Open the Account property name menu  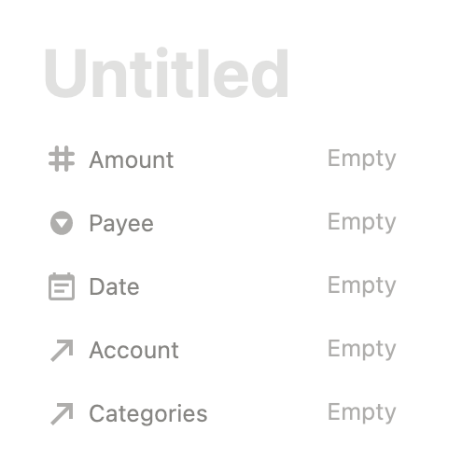[x=133, y=350]
